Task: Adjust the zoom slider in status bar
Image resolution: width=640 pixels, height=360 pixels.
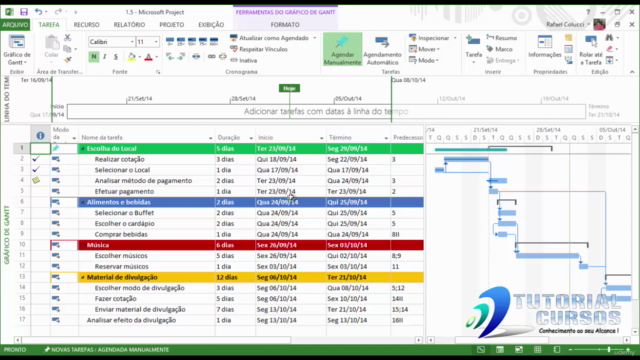Action: [x=608, y=350]
